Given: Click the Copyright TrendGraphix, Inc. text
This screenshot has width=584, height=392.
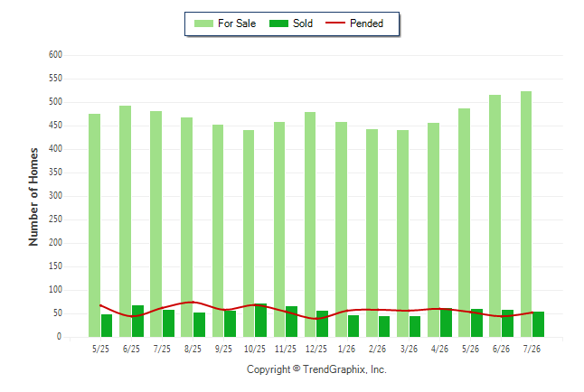Looking at the screenshot, I should (316, 369).
